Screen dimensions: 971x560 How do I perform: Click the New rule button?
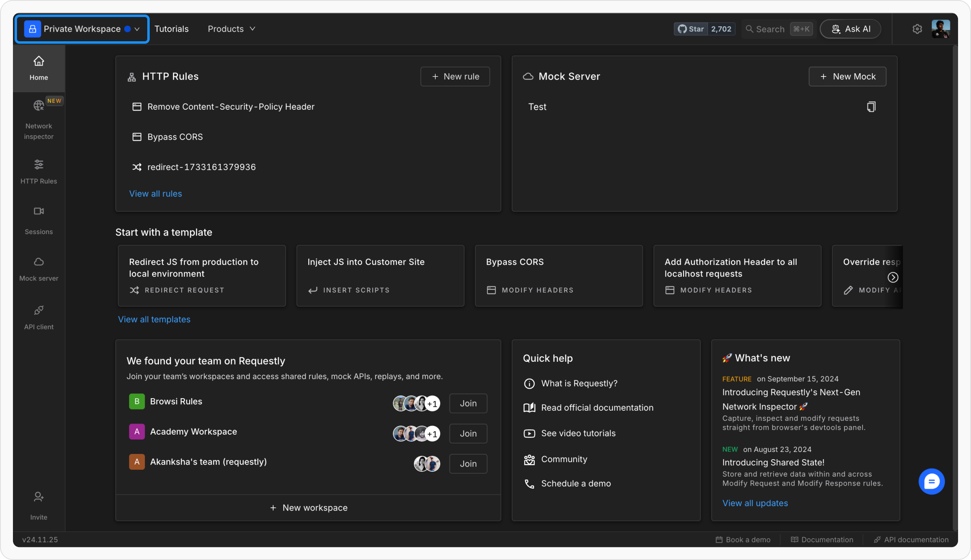point(455,76)
